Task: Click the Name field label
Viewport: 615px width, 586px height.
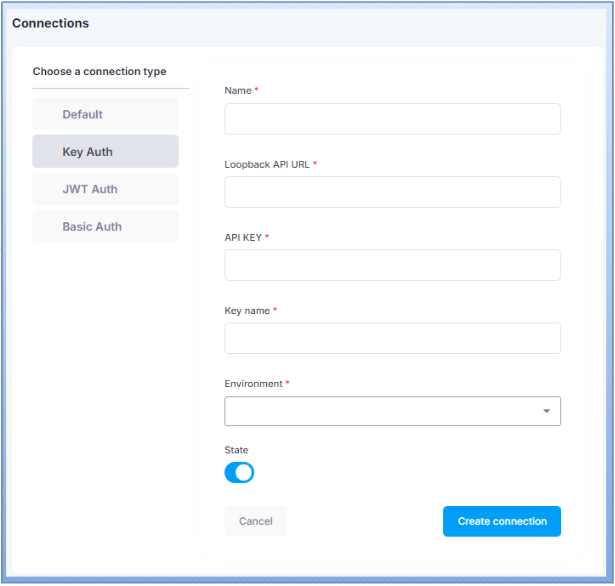Action: coord(238,91)
